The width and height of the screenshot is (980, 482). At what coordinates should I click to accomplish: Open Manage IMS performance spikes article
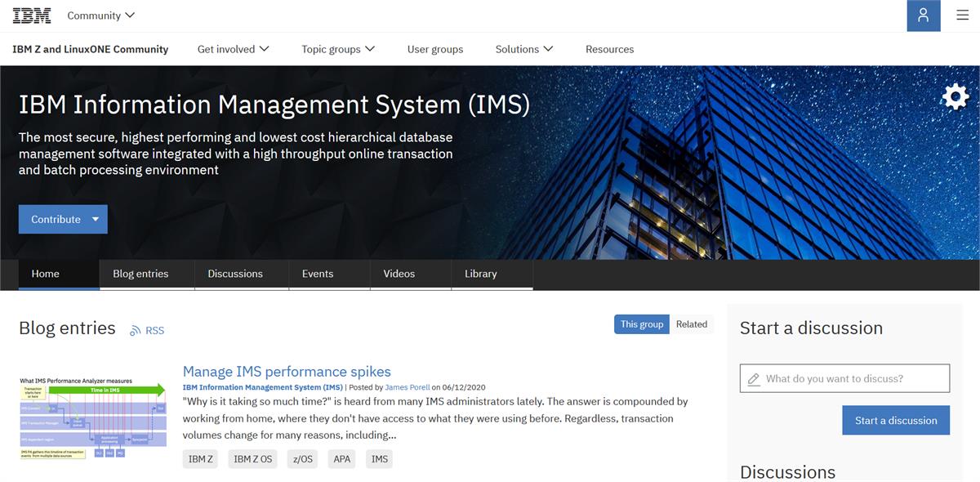coord(287,372)
